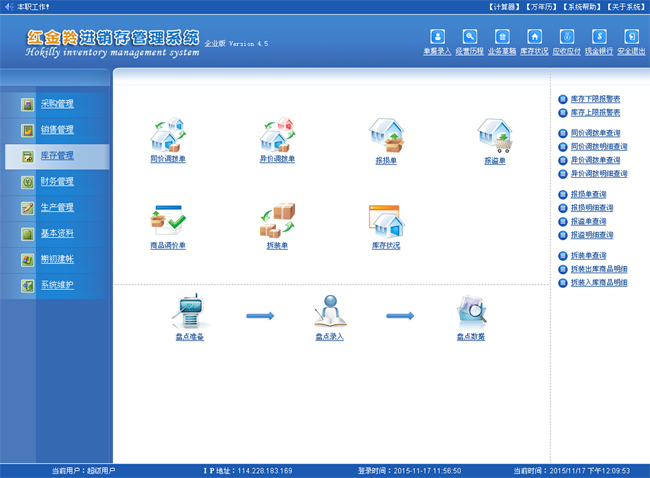Screen dimensions: 650x478
Task: Open 系统维护 in the sidebar menu
Action: click(x=56, y=286)
